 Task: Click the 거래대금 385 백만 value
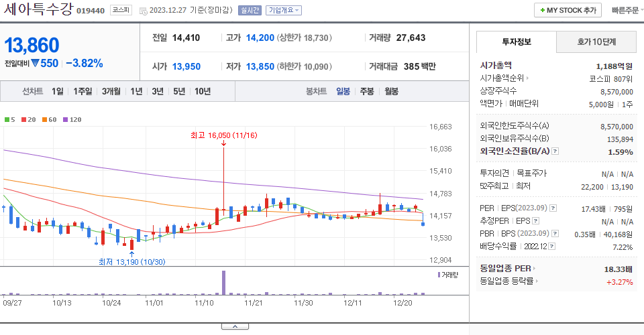(420, 66)
